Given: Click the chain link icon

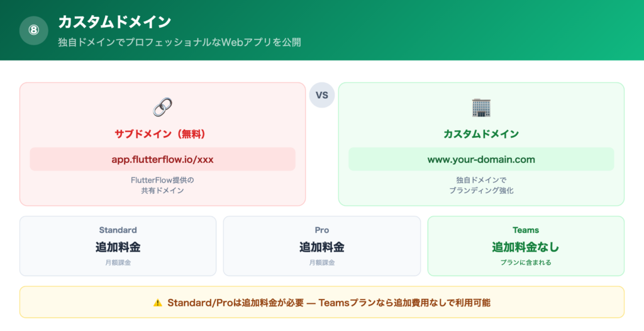Looking at the screenshot, I should click(162, 107).
